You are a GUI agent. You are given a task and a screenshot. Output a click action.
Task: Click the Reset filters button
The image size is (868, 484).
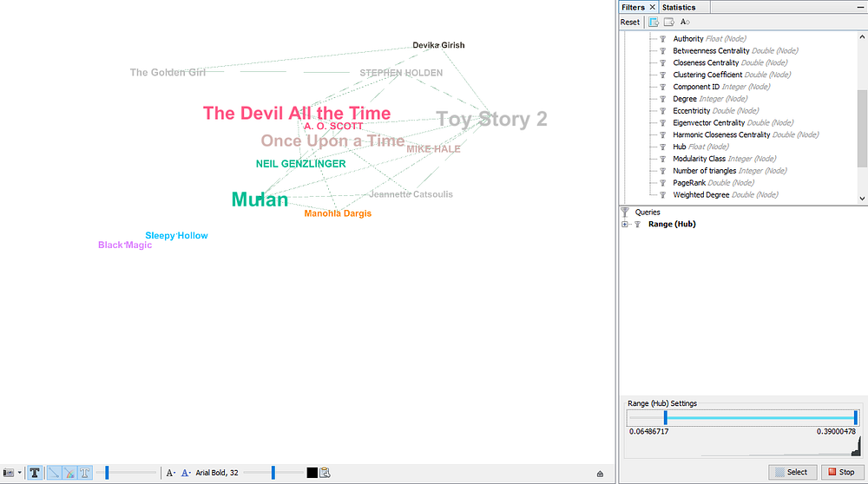[x=630, y=23]
